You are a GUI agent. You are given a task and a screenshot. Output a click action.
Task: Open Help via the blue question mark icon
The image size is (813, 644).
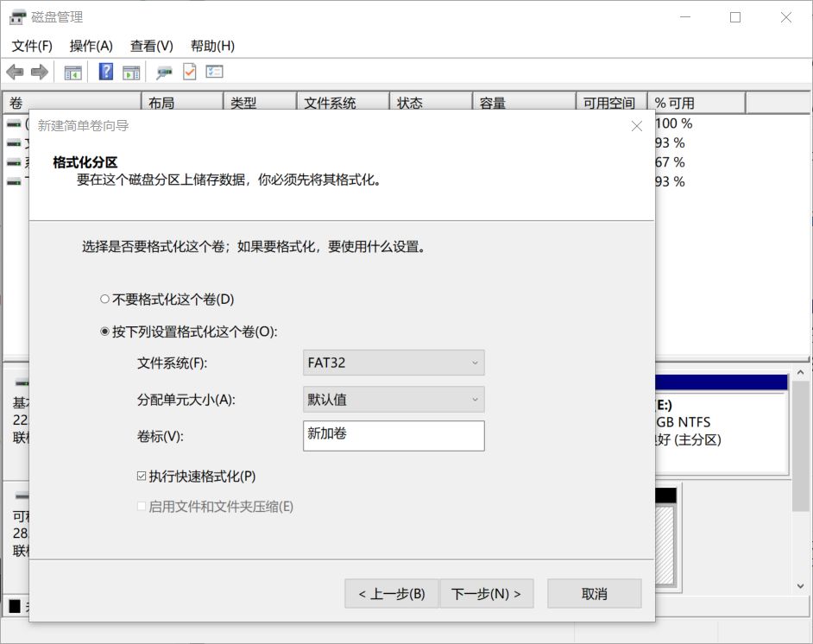tap(104, 72)
